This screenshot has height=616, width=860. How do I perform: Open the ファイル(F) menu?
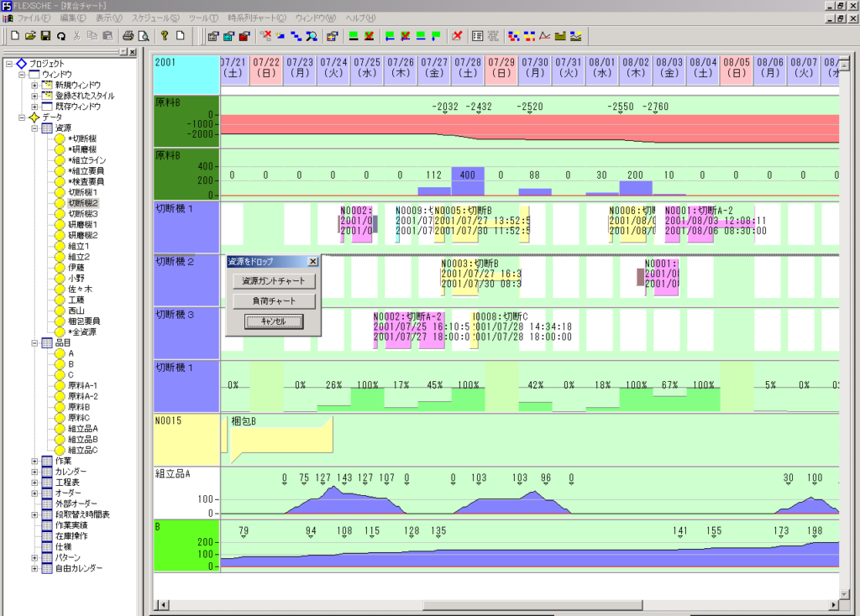(34, 18)
